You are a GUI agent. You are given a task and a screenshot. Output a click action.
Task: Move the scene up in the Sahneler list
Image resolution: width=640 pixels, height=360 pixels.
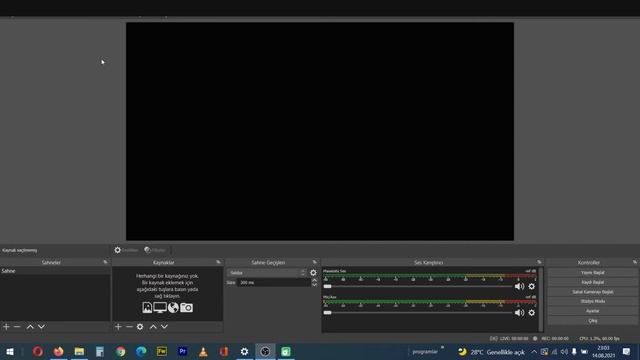pyautogui.click(x=30, y=327)
